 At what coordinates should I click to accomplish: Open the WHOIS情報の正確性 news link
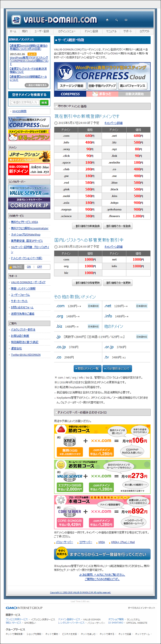(29, 47)
